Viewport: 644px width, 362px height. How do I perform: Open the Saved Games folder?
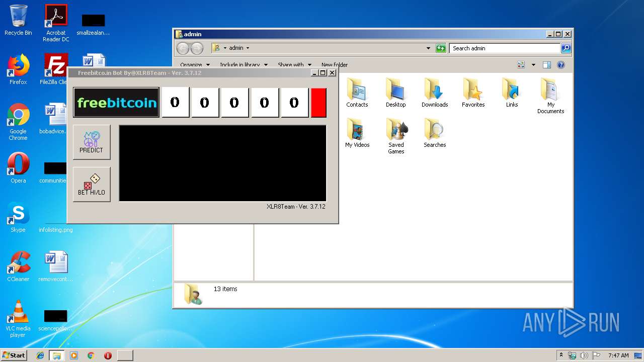[396, 136]
